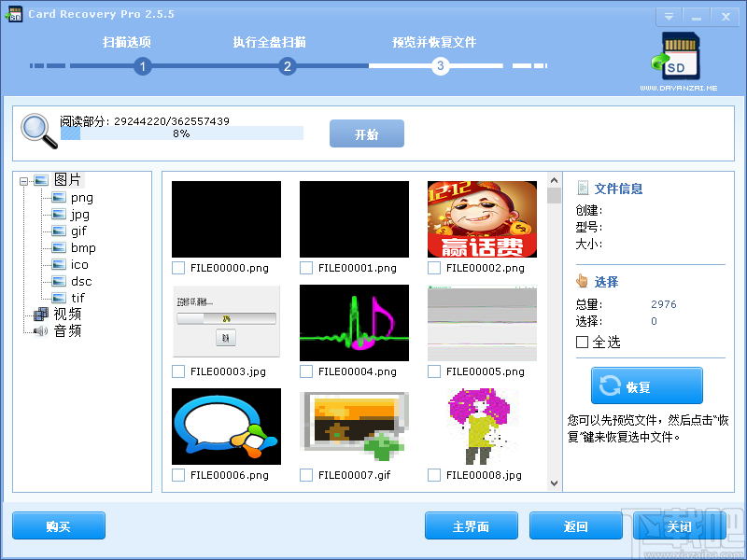Tick the checkbox for FILE00002.png

point(434,268)
